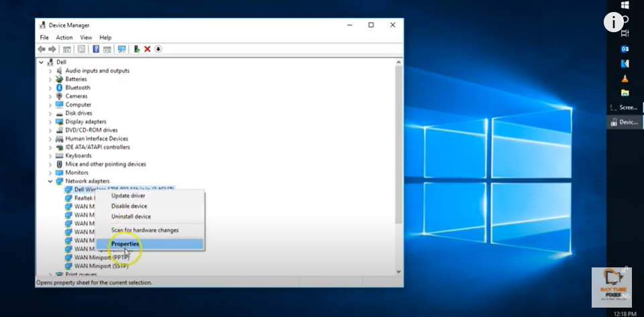Open the View menu
644x317 pixels.
[86, 38]
